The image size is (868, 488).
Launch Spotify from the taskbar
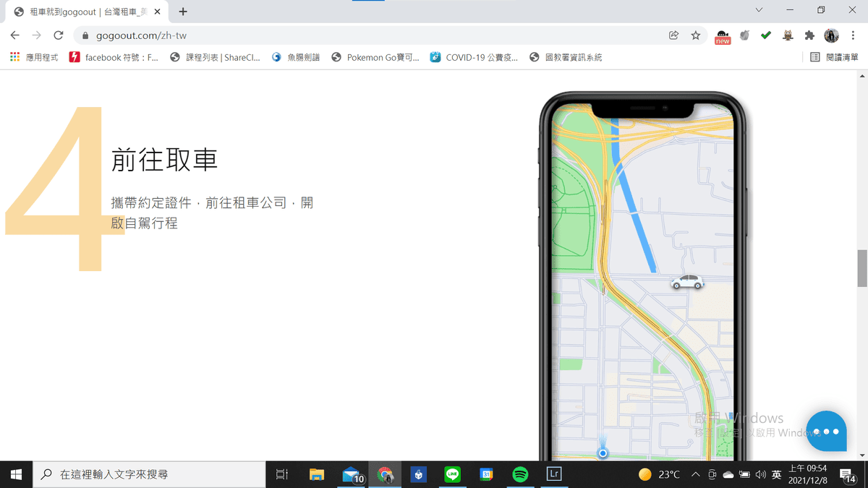click(x=520, y=474)
